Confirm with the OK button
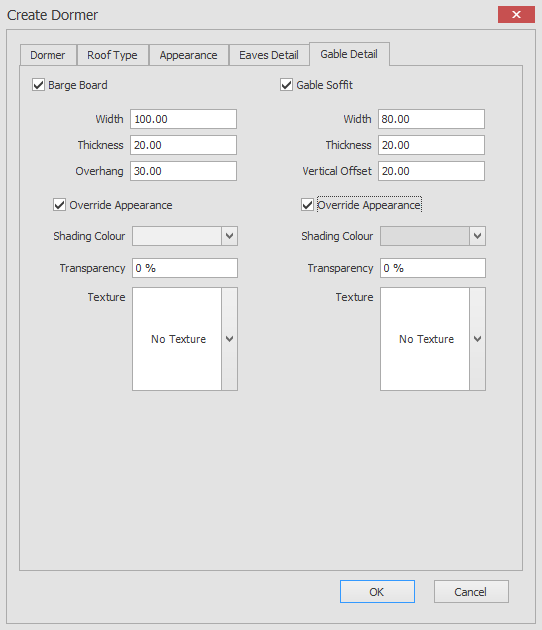542x630 pixels. tap(377, 591)
